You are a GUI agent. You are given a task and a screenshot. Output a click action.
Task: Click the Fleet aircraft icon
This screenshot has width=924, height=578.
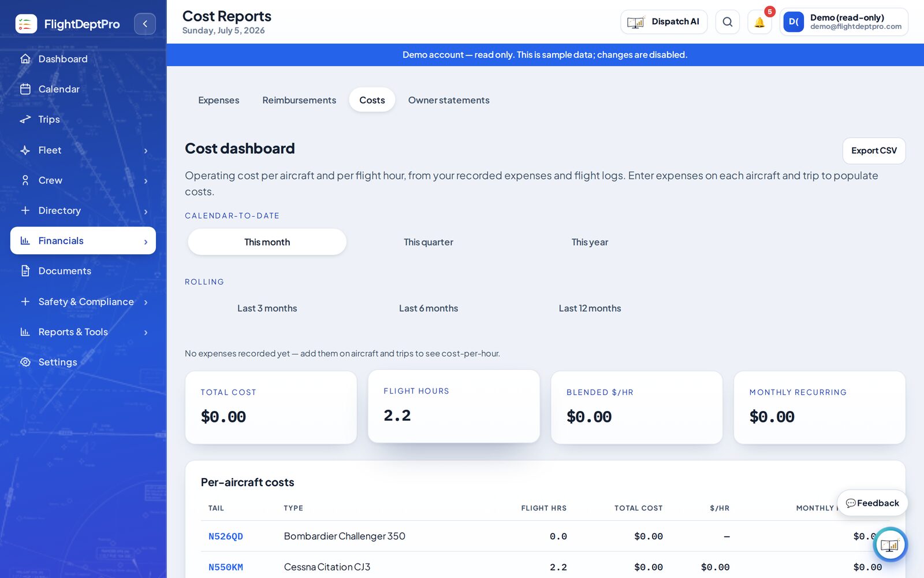(x=25, y=150)
